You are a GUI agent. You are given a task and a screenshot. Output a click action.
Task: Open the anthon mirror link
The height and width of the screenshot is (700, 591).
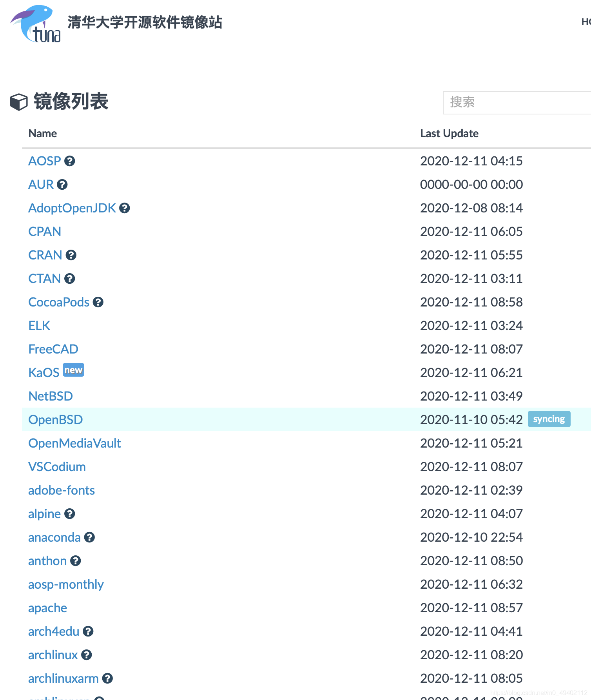[47, 561]
